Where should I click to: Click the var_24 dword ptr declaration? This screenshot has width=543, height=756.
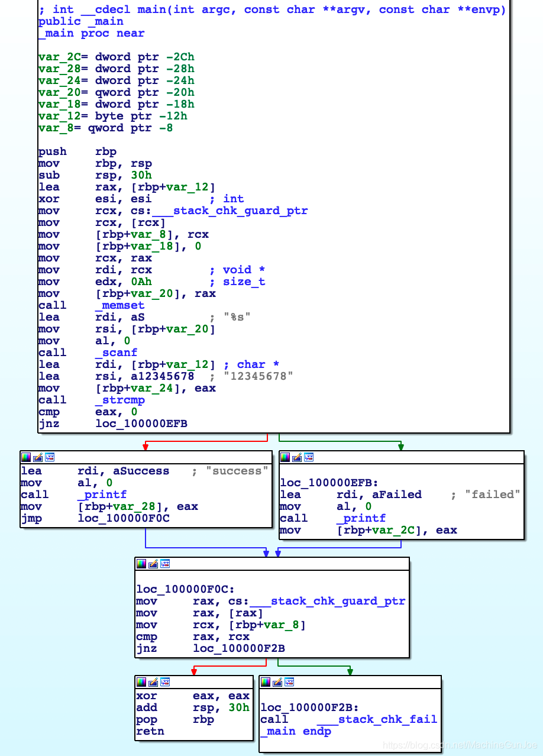[116, 80]
